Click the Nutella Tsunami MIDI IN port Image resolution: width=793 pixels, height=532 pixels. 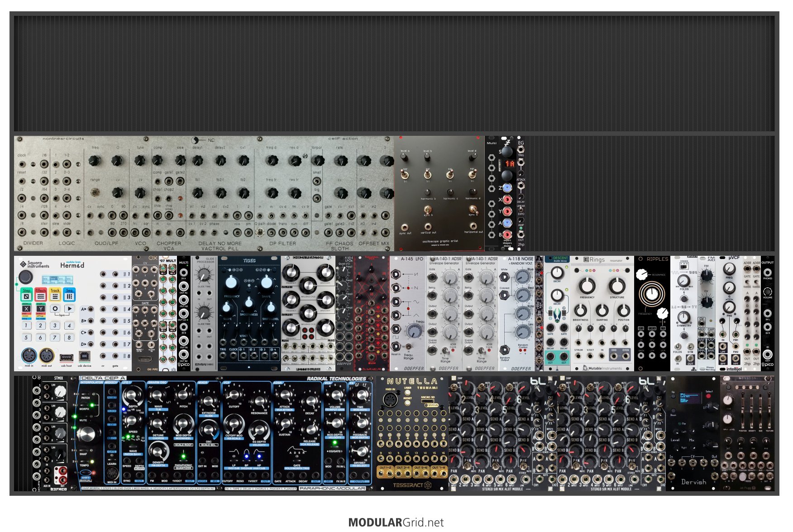click(391, 400)
